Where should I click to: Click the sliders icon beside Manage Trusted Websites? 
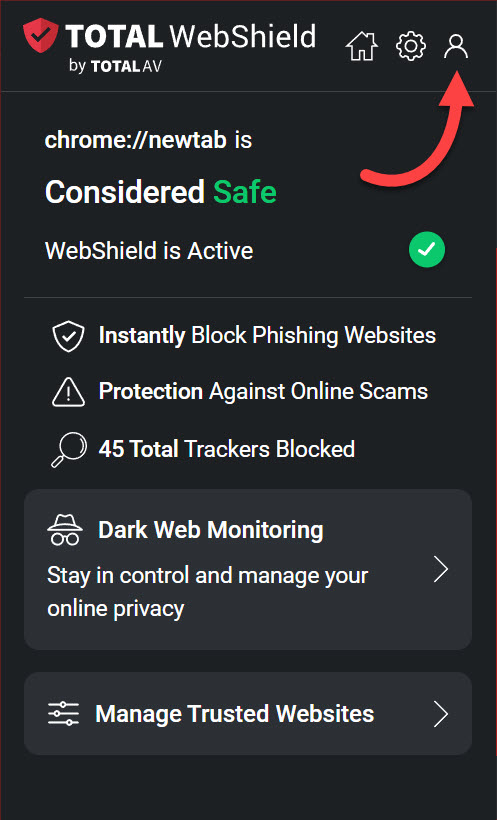coord(63,713)
